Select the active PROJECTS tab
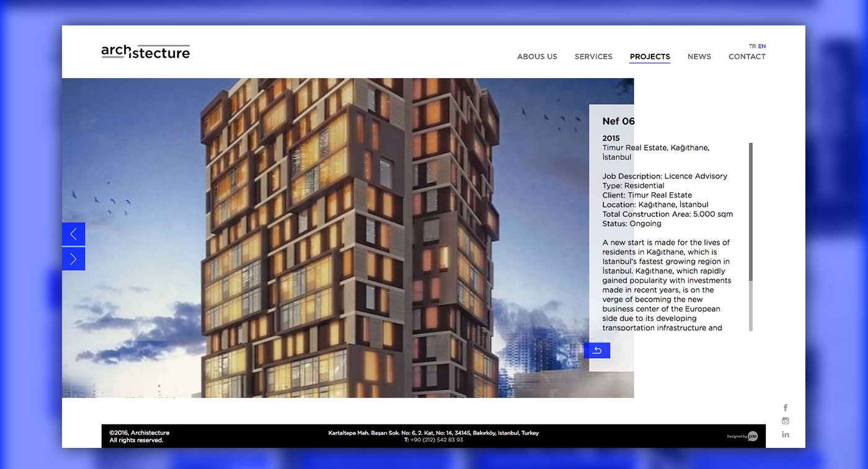 (x=650, y=56)
